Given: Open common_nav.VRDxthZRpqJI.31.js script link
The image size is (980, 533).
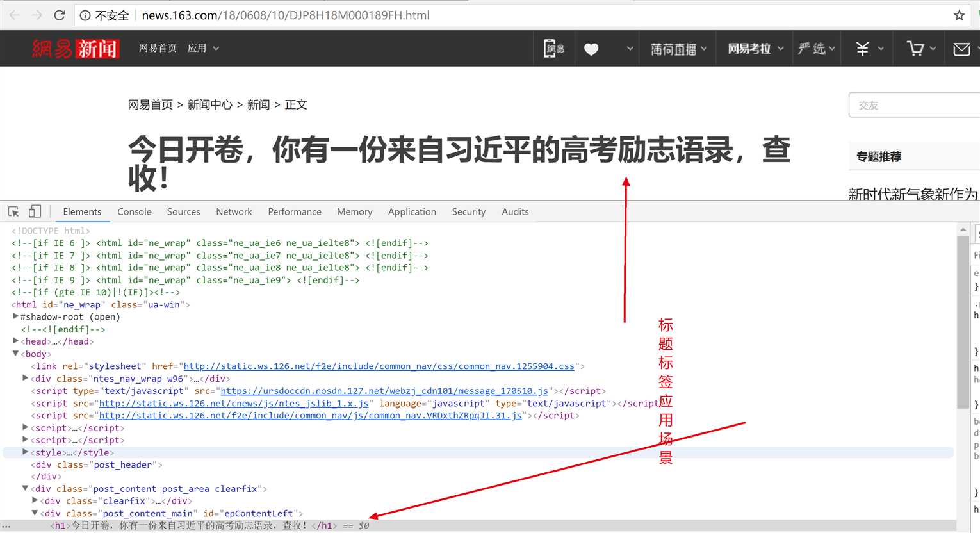Looking at the screenshot, I should (x=311, y=415).
